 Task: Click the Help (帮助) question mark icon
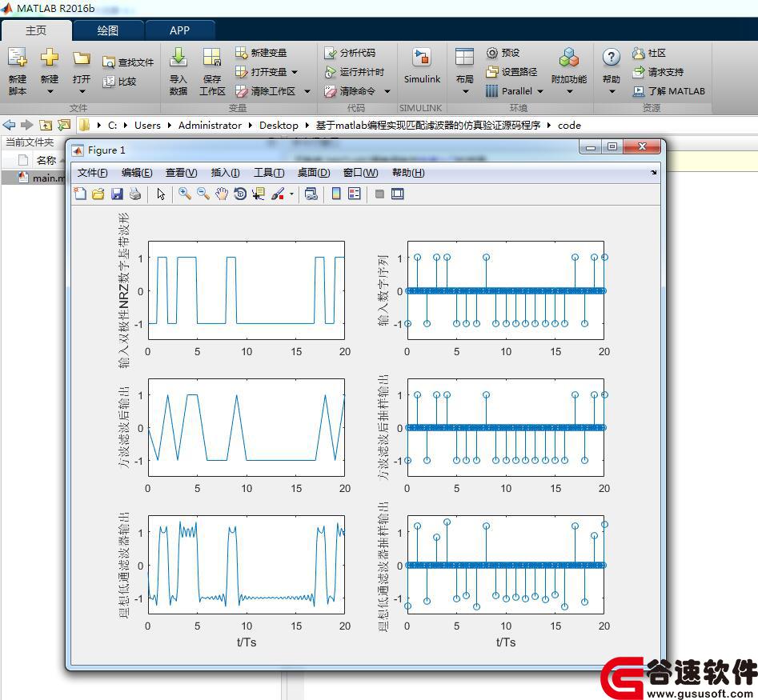(x=611, y=58)
